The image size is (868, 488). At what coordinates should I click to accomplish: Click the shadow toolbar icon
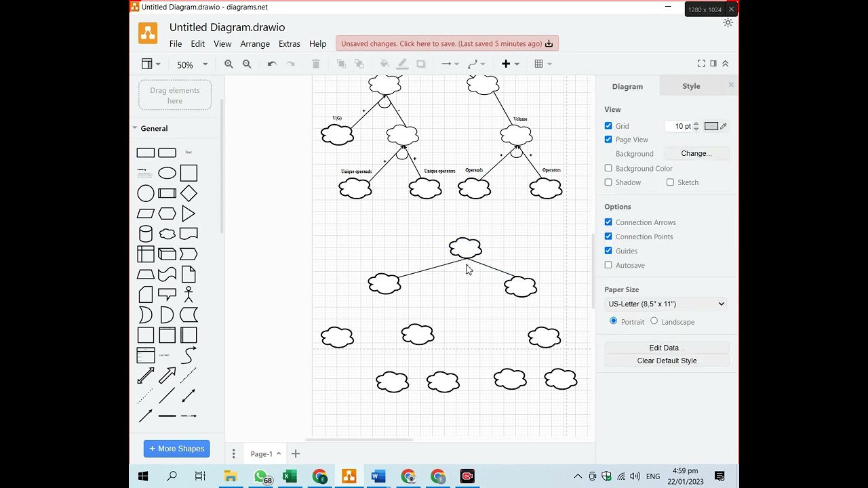point(421,64)
